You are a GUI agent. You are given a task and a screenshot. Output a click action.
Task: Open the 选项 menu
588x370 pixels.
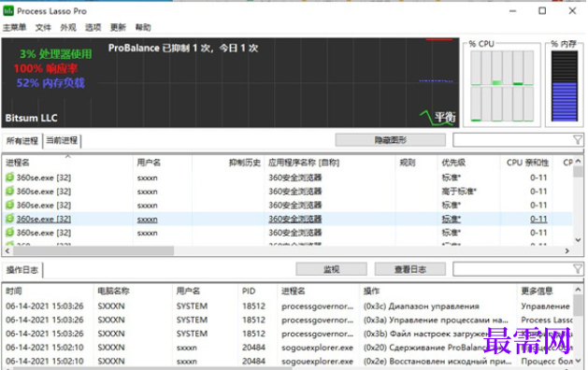pyautogui.click(x=93, y=27)
